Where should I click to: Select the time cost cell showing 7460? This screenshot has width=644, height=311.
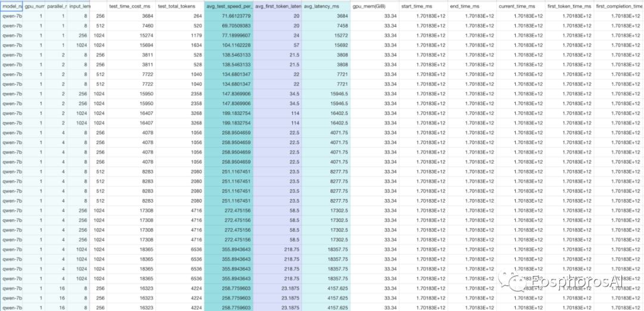[x=131, y=26]
